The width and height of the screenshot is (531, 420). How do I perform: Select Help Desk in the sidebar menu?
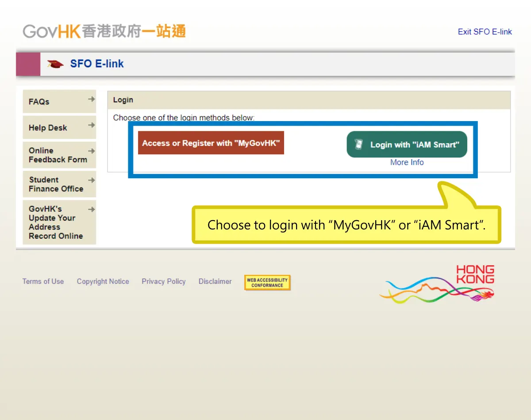click(48, 127)
